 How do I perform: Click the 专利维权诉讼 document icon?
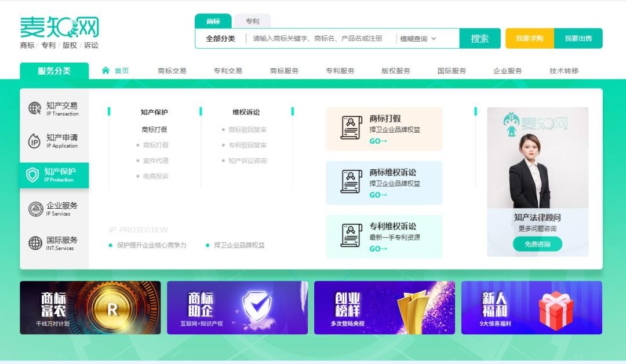(x=351, y=235)
